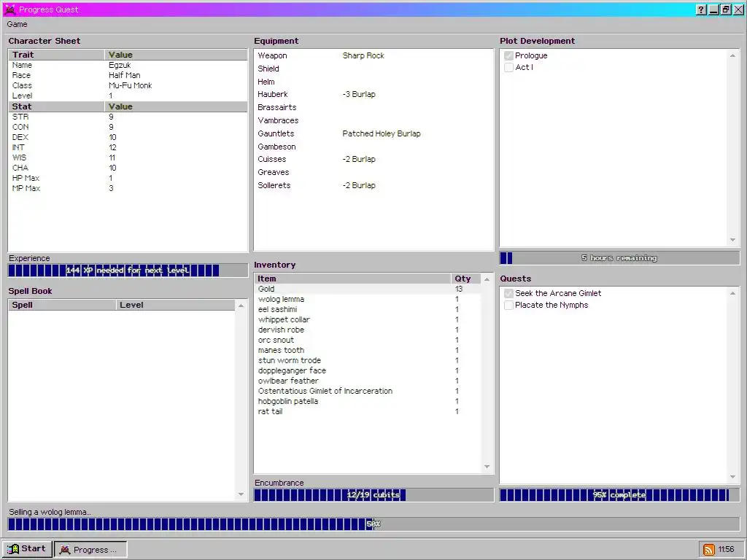
Task: Select the Gold inventory row
Action: [368, 289]
